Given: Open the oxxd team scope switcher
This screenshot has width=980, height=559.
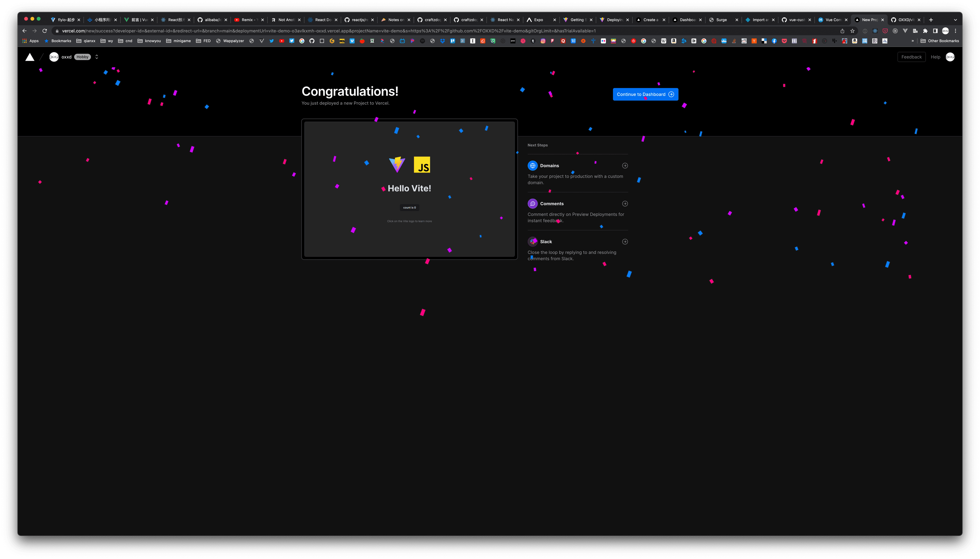Looking at the screenshot, I should 97,57.
